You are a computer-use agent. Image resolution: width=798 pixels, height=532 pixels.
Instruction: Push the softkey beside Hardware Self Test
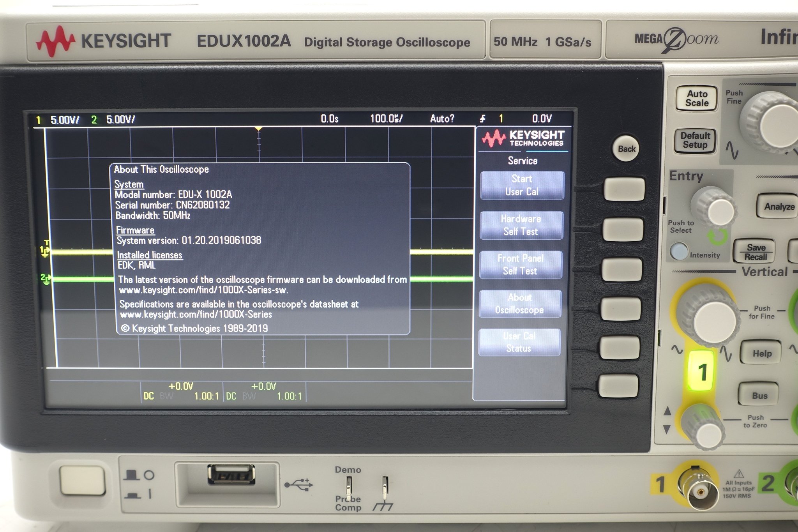pos(623,230)
